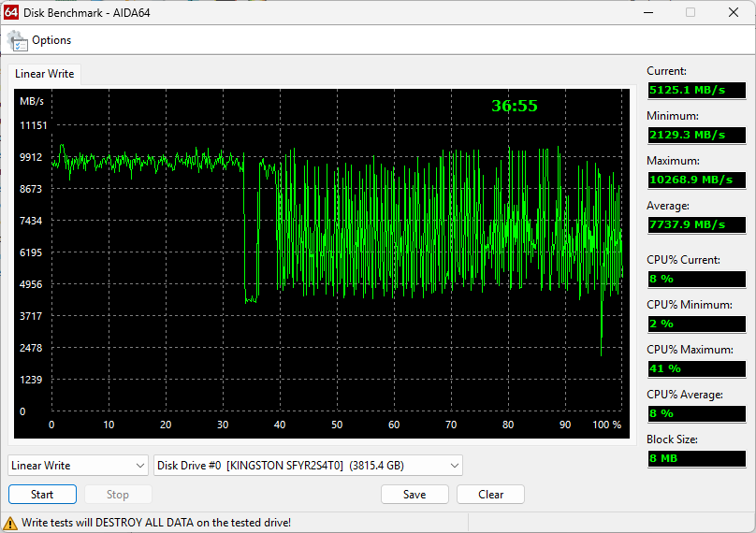Click the warning triangle icon in status bar
The width and height of the screenshot is (756, 533).
(x=9, y=524)
